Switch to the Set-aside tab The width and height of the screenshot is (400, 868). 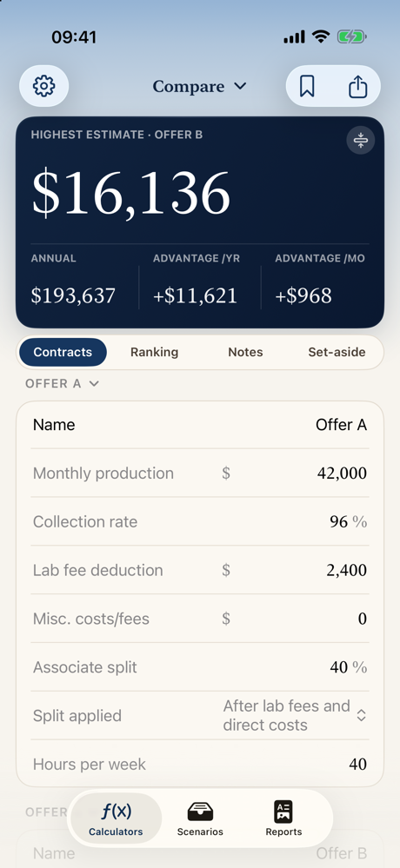pyautogui.click(x=337, y=352)
